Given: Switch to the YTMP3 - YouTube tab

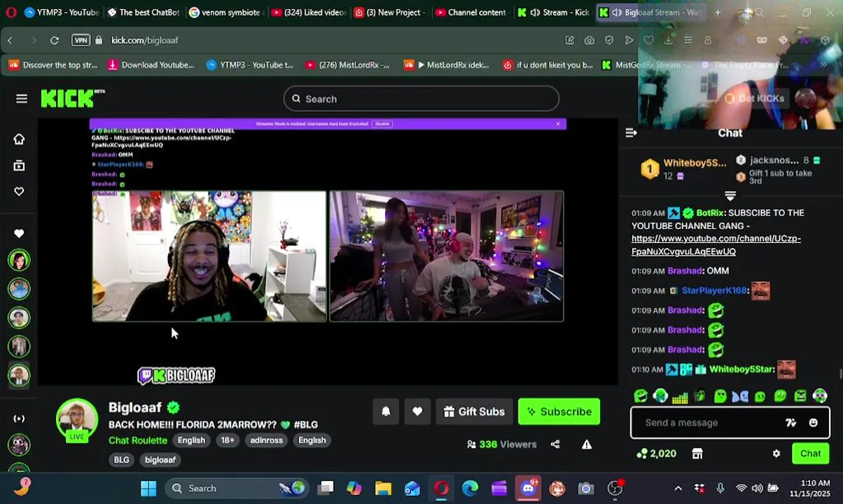Looking at the screenshot, I should (61, 13).
